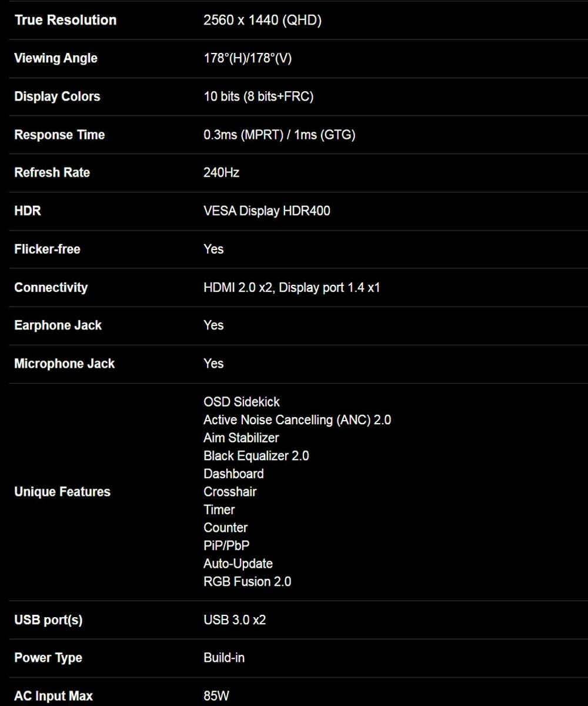
Task: Click the Flicker-free label
Action: tap(47, 249)
